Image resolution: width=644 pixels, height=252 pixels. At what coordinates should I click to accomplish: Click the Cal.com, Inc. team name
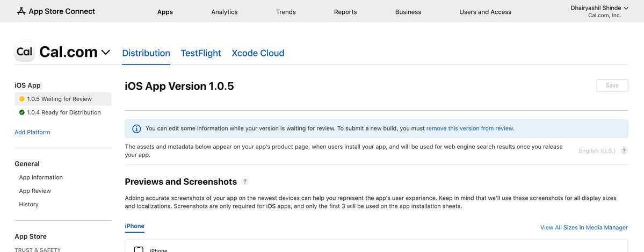[x=605, y=16]
